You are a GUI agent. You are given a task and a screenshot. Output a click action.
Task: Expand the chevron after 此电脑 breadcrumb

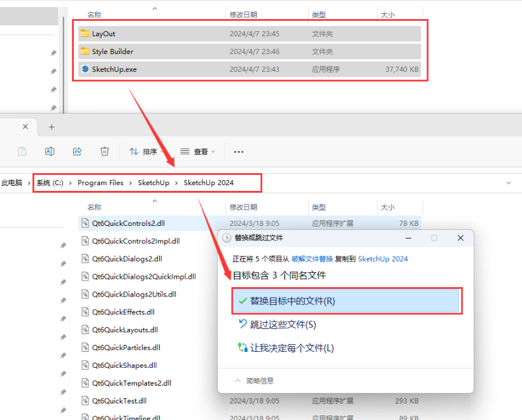tap(29, 183)
